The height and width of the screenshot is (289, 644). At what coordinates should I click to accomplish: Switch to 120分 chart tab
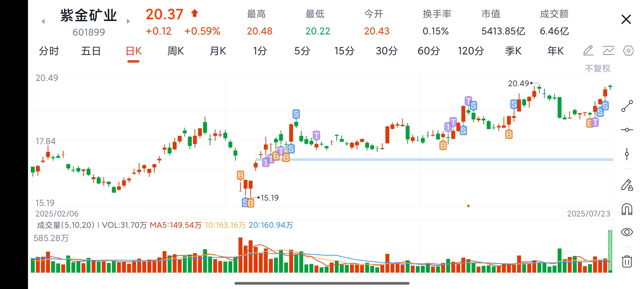coord(471,51)
